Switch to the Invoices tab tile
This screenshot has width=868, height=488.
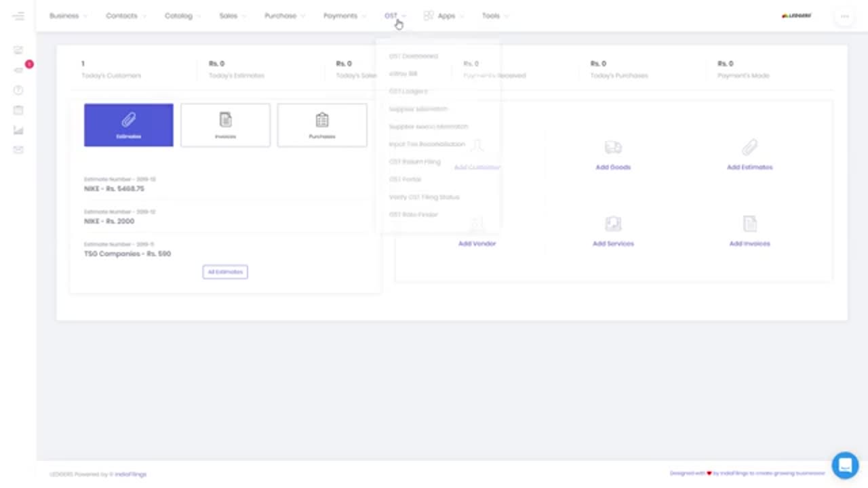(x=225, y=125)
